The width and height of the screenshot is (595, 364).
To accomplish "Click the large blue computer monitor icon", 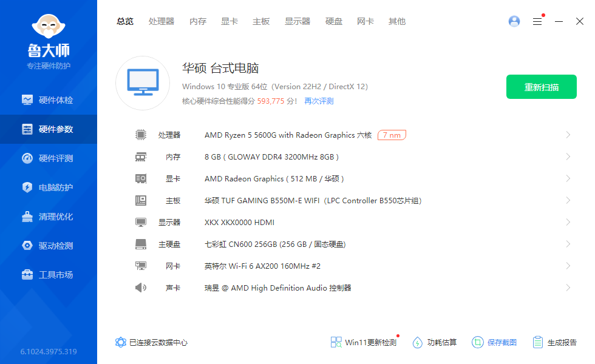I will click(x=143, y=83).
